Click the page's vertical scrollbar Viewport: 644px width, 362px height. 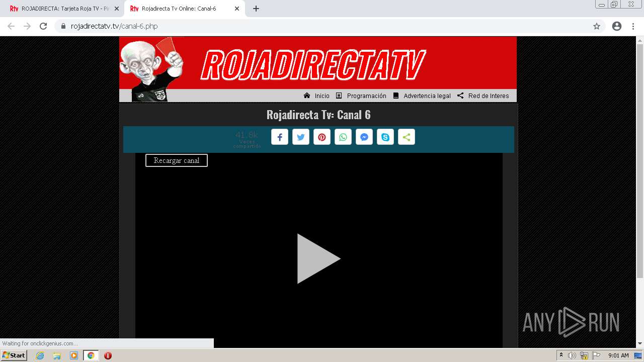640,161
